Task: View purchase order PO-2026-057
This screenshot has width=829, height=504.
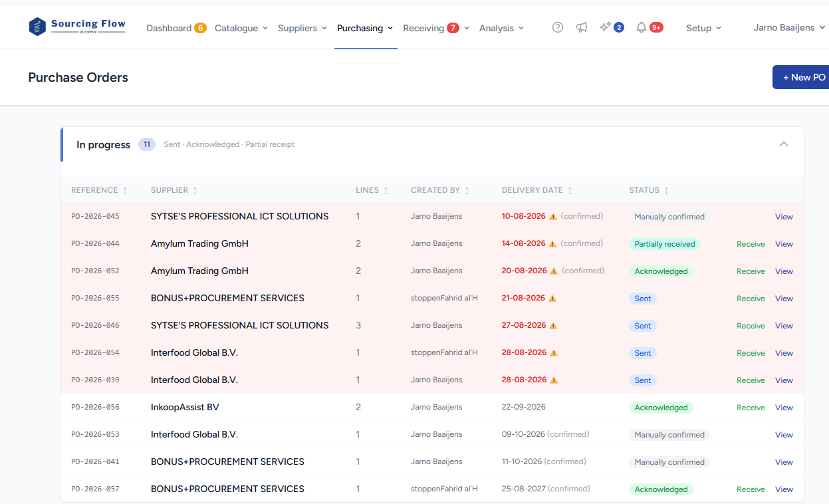Action: point(784,489)
